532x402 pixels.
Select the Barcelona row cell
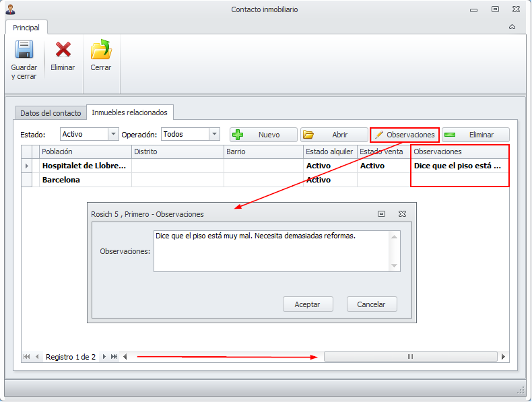86,180
